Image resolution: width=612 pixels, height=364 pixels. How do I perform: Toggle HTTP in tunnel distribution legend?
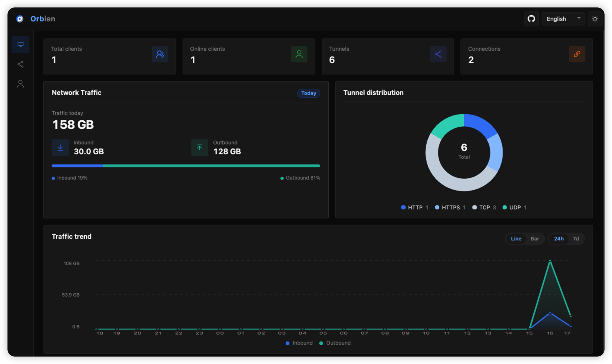tap(415, 208)
